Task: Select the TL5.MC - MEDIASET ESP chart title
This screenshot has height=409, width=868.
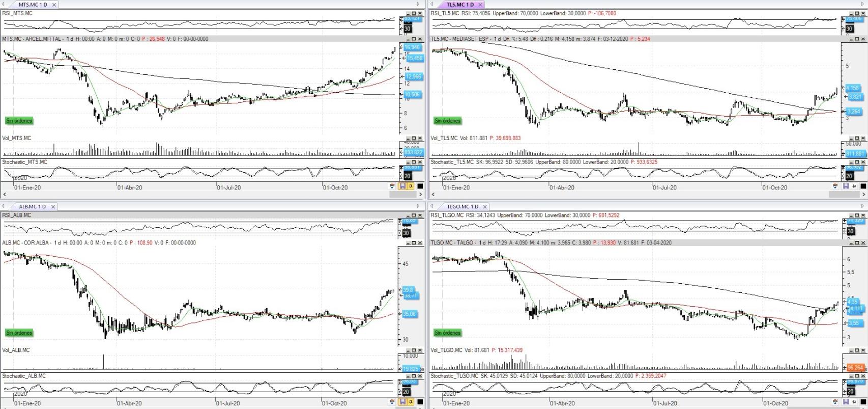Action: 462,39
